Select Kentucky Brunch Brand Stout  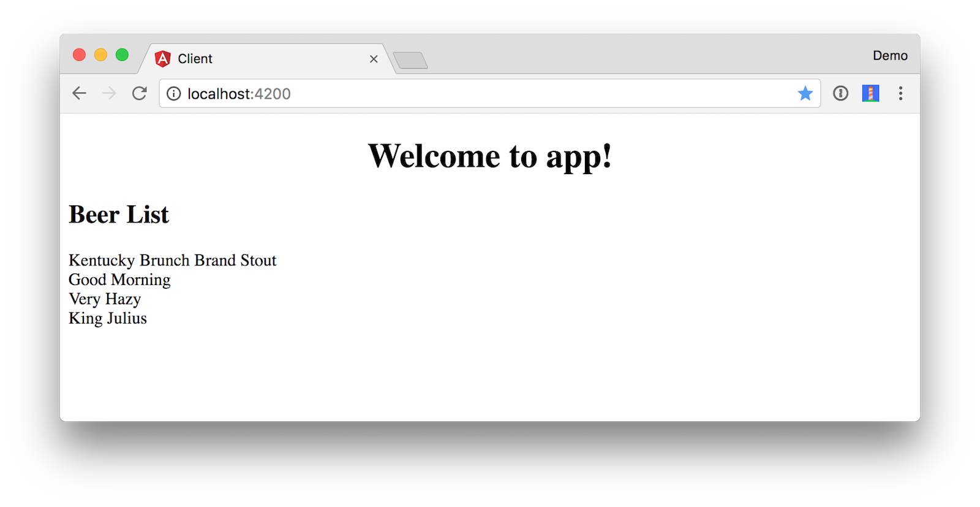pos(172,261)
